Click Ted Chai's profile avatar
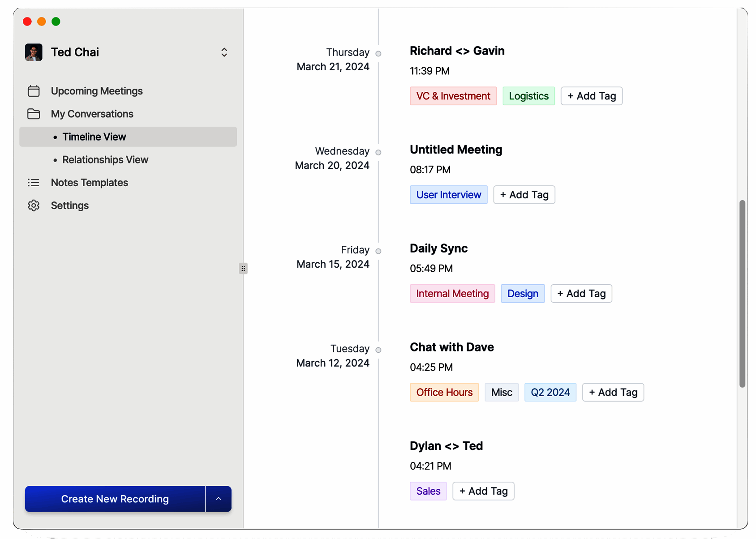 [x=34, y=52]
